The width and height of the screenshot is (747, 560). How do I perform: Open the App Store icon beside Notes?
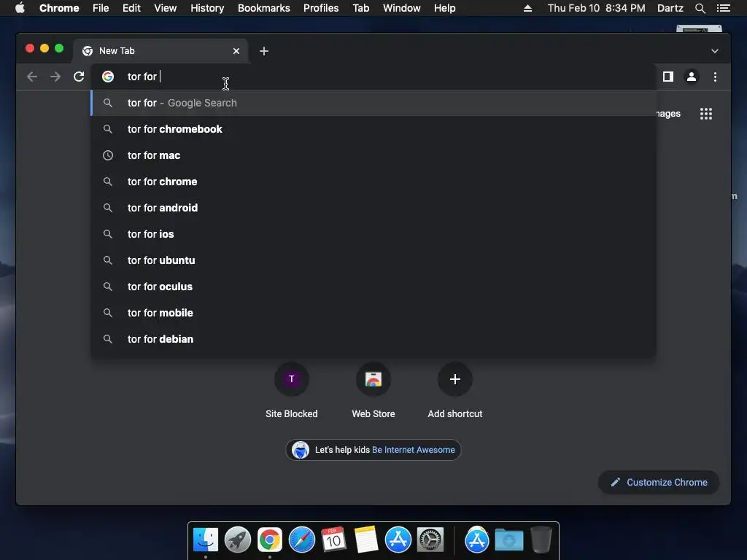click(x=398, y=540)
